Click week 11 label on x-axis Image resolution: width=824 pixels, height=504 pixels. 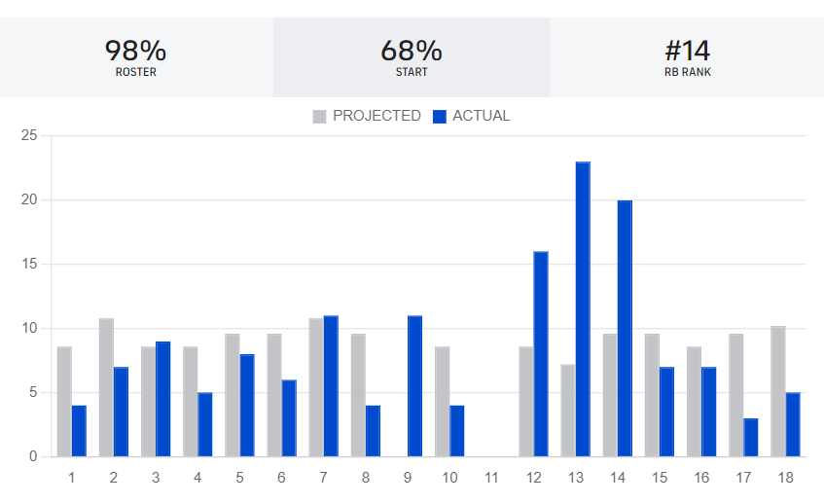[491, 478]
